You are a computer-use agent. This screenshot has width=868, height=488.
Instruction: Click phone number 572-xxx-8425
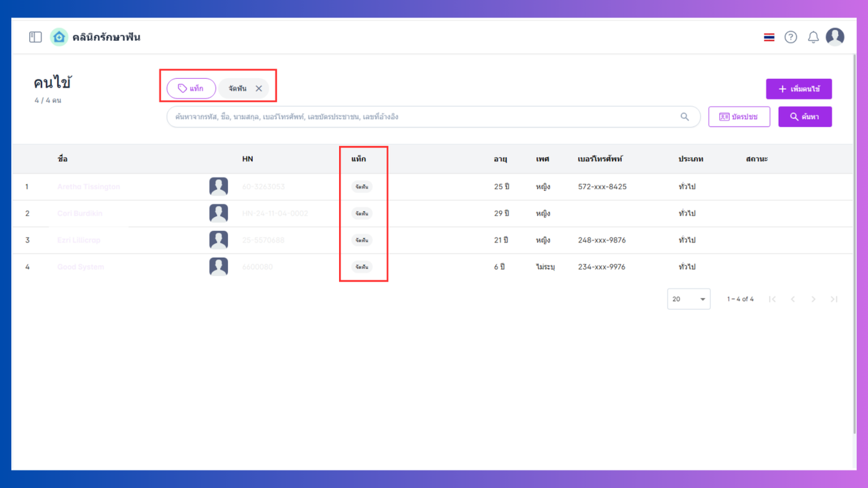coord(602,187)
